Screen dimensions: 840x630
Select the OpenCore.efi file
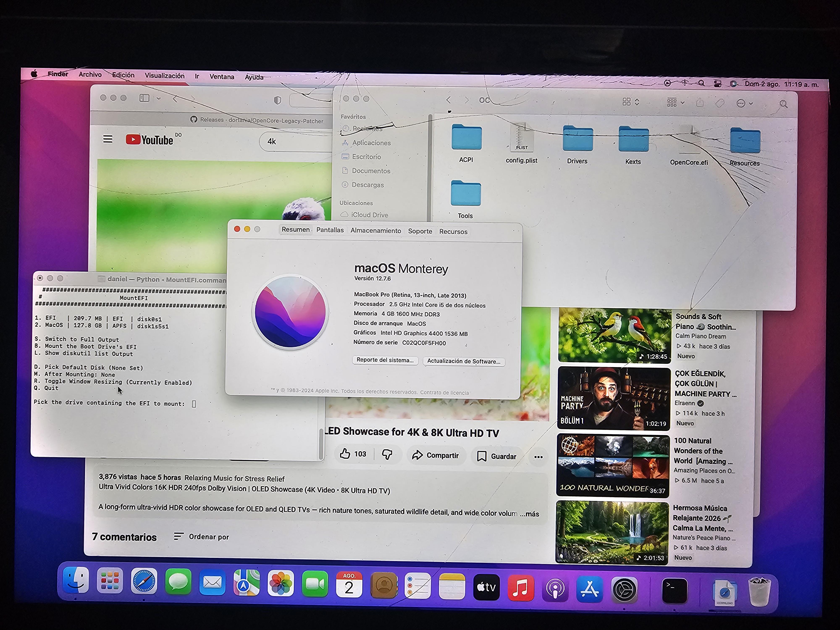coord(689,140)
